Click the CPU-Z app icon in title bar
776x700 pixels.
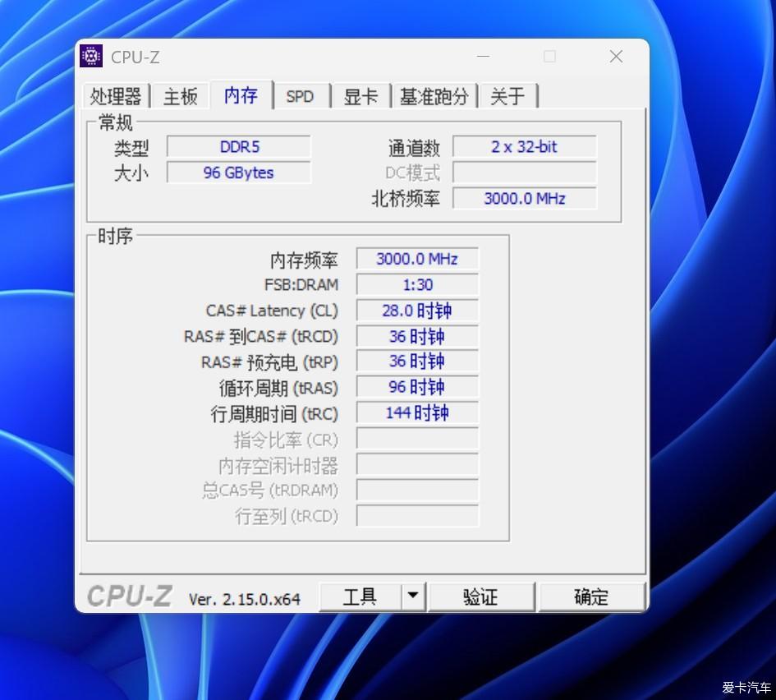[91, 56]
